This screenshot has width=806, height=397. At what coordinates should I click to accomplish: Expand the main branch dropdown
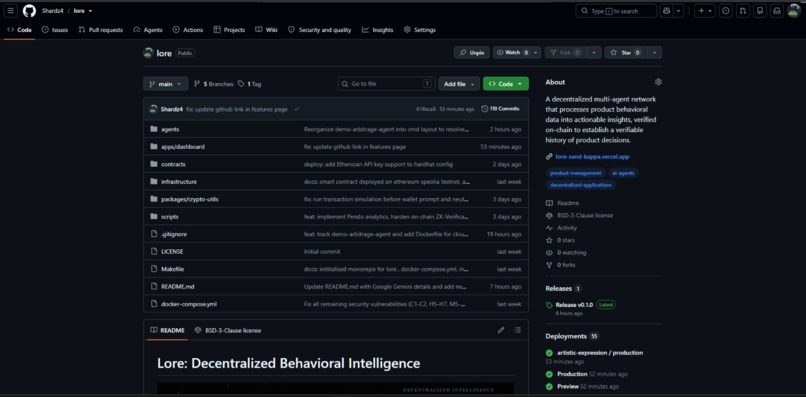pyautogui.click(x=166, y=84)
